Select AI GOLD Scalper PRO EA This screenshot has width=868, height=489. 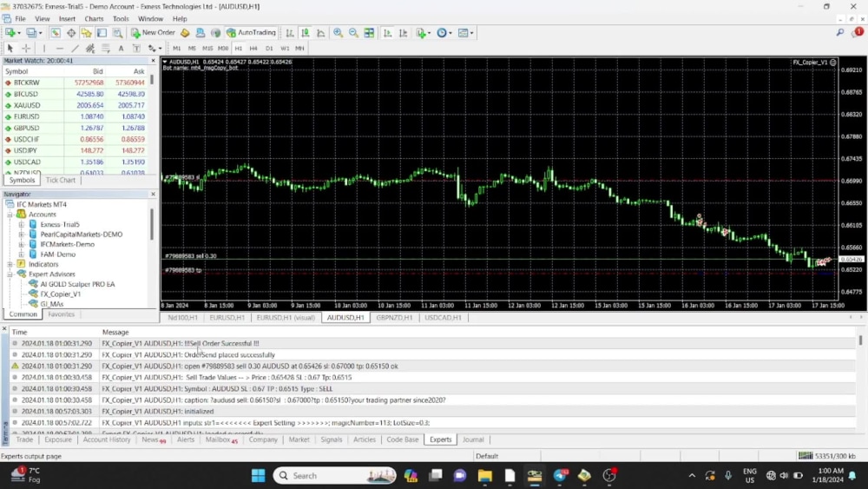[x=77, y=284]
